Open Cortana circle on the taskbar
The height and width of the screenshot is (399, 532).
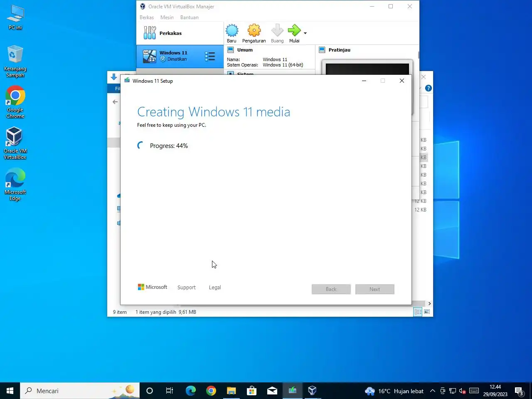[x=150, y=391]
